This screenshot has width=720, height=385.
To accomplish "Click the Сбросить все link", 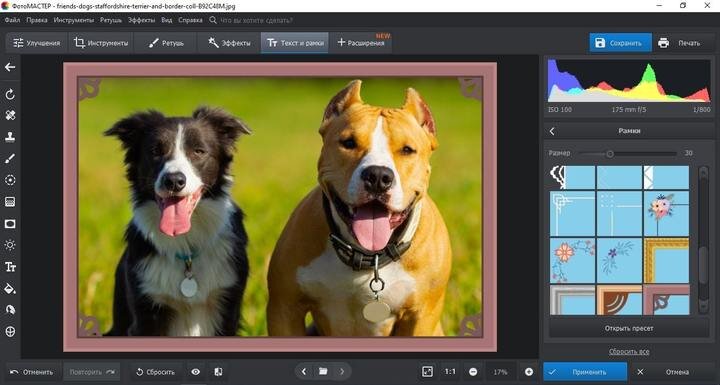I will click(x=629, y=351).
